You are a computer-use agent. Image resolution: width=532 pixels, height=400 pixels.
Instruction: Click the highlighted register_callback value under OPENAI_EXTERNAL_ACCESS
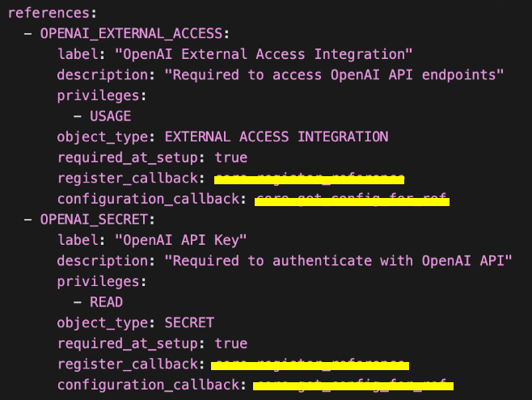[309, 179]
